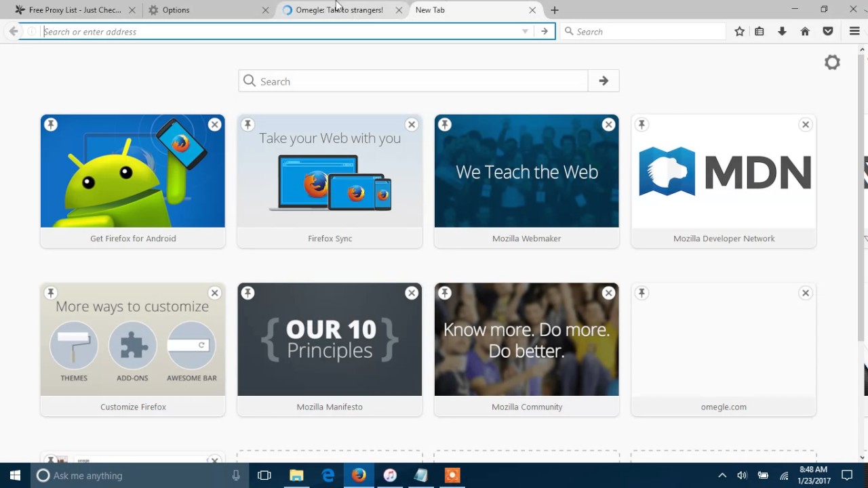Pin the Get Firefox for Android tile
The height and width of the screenshot is (488, 868).
[x=51, y=125]
